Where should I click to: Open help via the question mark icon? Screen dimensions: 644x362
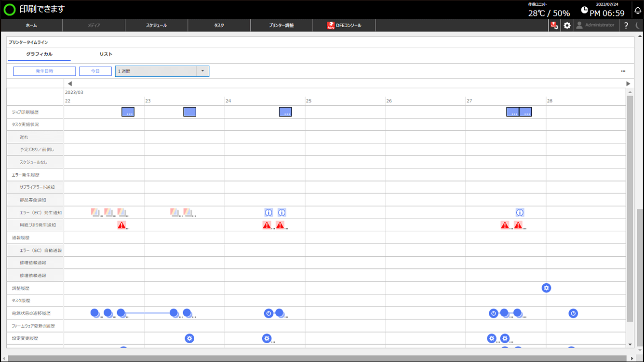click(x=626, y=26)
